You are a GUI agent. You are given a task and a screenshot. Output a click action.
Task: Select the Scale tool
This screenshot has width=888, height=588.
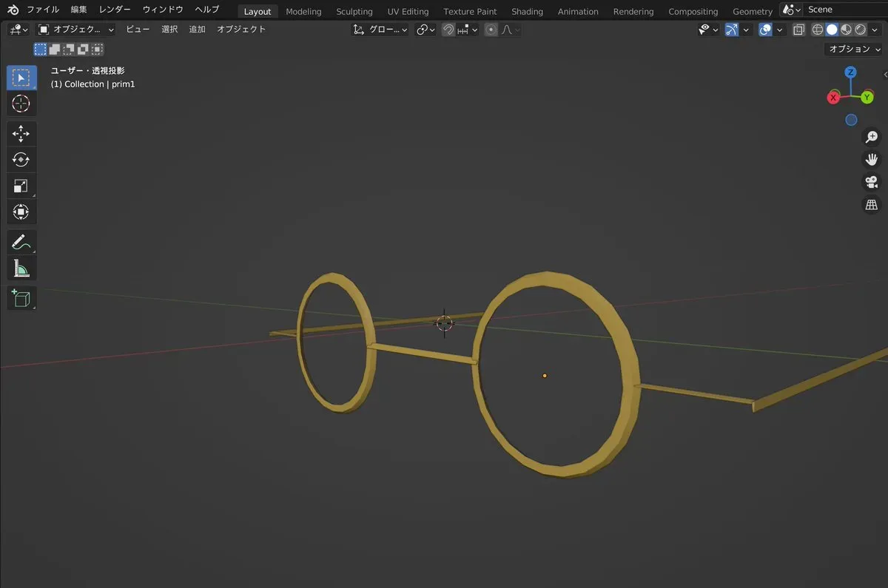(21, 186)
